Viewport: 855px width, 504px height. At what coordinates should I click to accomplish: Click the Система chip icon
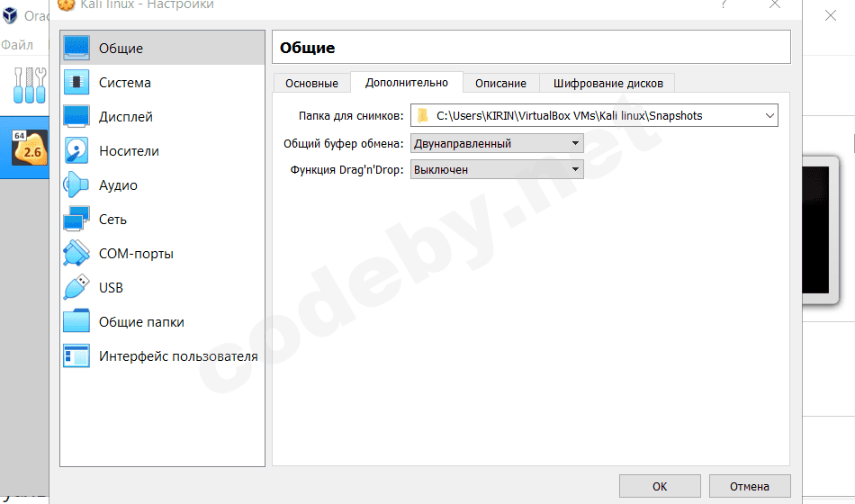pyautogui.click(x=76, y=82)
